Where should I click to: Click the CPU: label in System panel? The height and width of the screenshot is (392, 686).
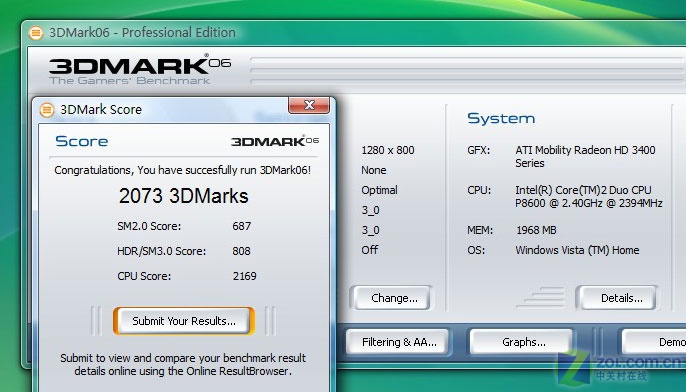tap(479, 190)
